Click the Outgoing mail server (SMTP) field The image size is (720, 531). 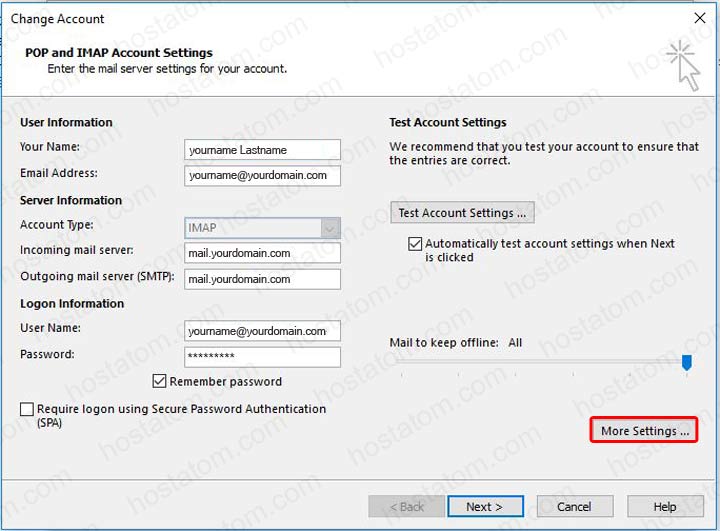(262, 279)
